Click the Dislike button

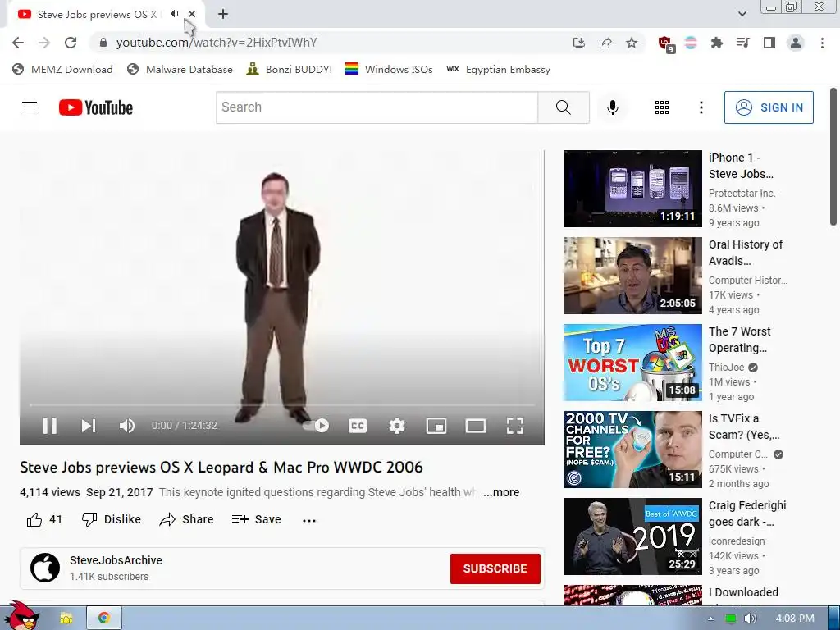point(112,519)
